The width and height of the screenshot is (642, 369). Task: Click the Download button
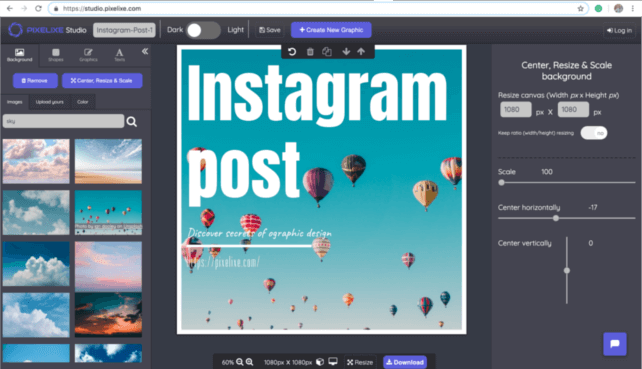tap(405, 362)
